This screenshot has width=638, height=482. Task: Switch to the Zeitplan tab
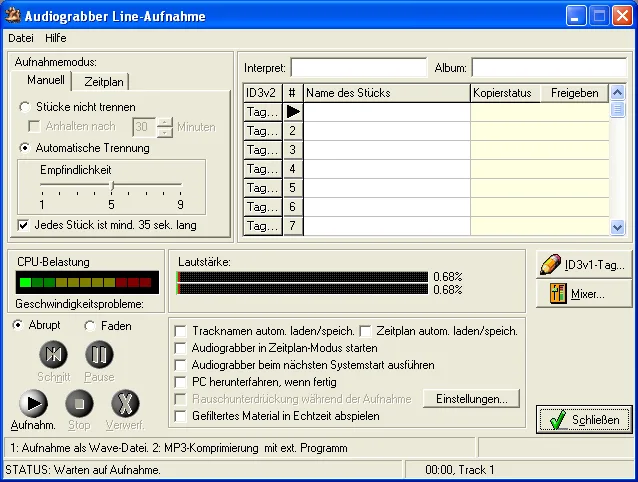[x=104, y=82]
